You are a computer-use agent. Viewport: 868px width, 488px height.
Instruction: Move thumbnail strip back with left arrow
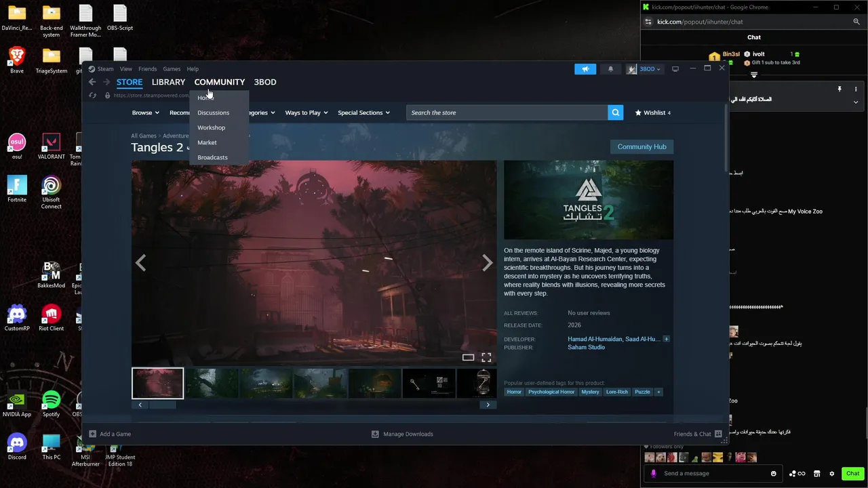click(x=140, y=405)
